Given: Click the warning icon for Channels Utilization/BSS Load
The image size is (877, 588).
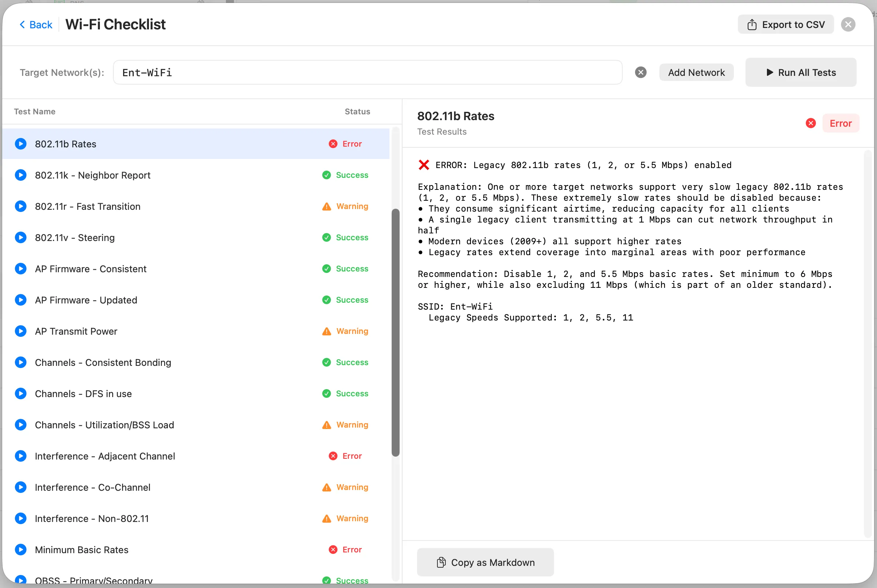Looking at the screenshot, I should pos(326,425).
